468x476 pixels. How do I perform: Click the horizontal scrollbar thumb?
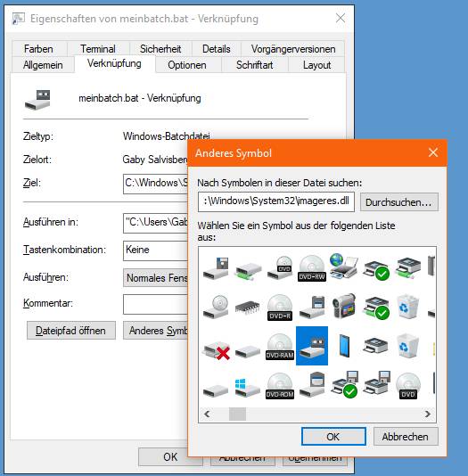pos(237,414)
